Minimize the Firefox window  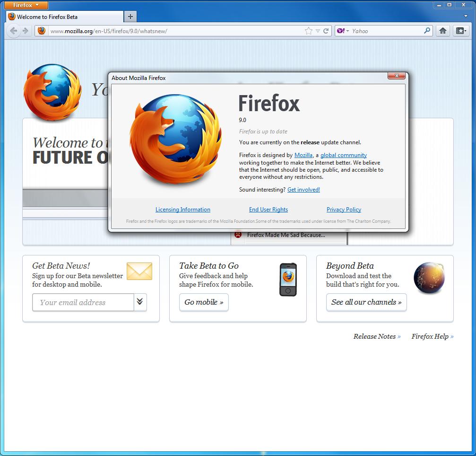click(x=439, y=5)
